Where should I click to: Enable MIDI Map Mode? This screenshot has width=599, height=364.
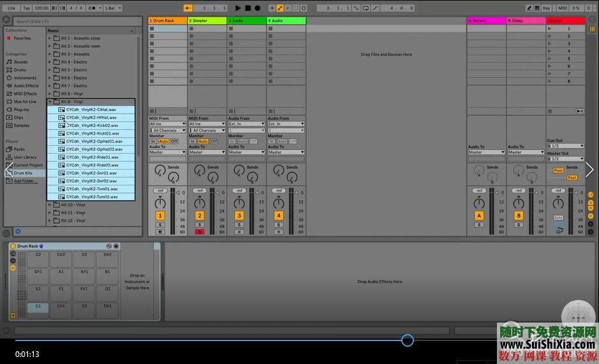pos(563,8)
